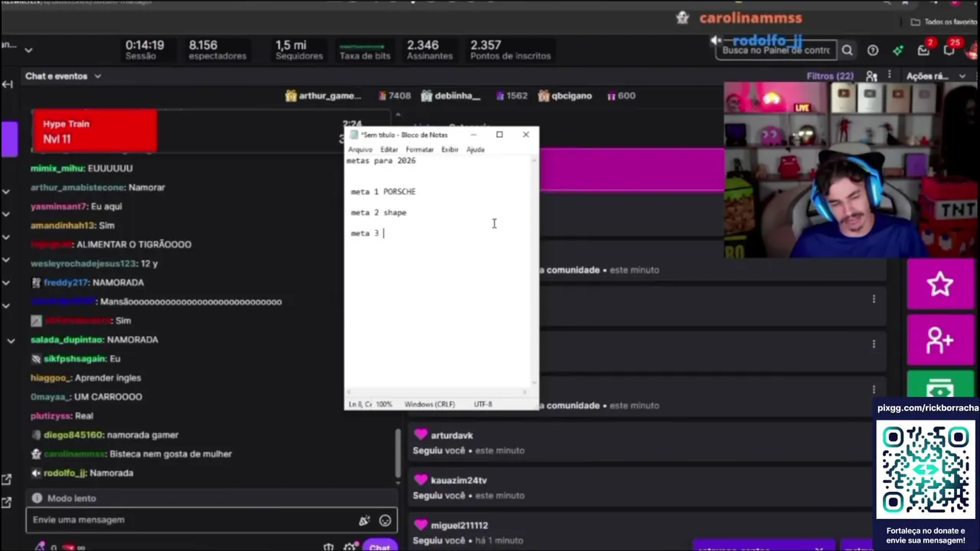The height and width of the screenshot is (551, 980).
Task: Click the pink star quick action tile
Action: pos(940,284)
